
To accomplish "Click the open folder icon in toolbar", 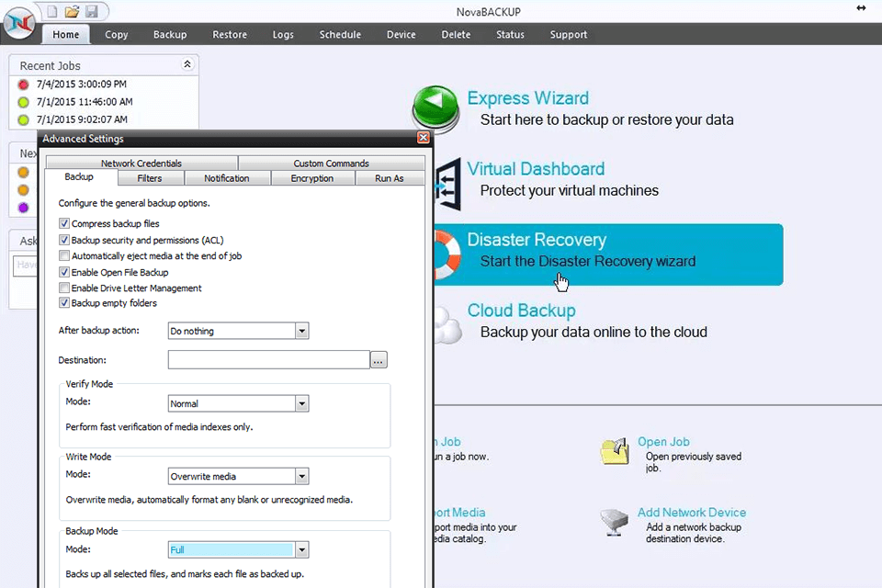I will coord(72,11).
